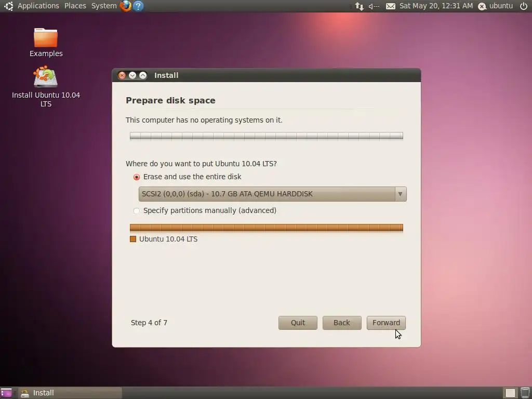Viewport: 532px width, 399px height.
Task: Click the volume speaker icon in panel
Action: pyautogui.click(x=374, y=6)
